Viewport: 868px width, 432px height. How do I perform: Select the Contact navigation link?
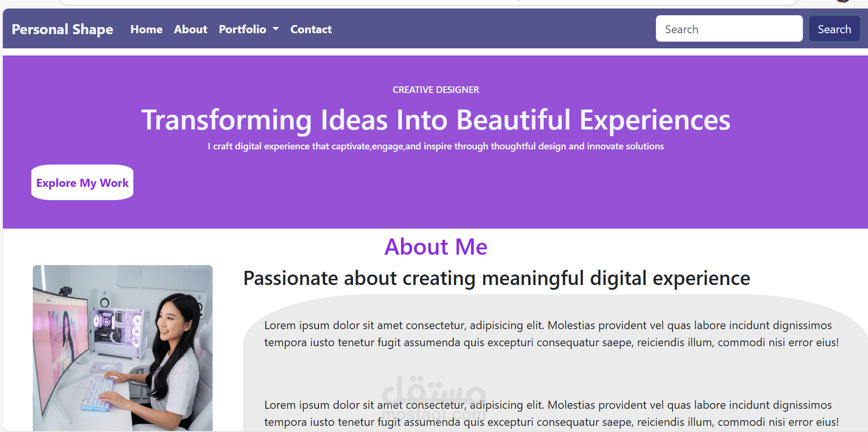click(311, 29)
